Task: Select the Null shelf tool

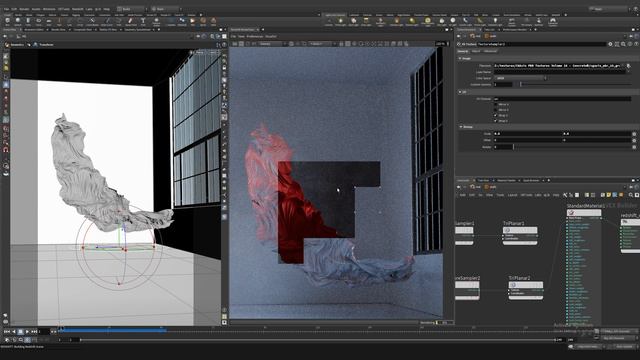Action: (59, 21)
